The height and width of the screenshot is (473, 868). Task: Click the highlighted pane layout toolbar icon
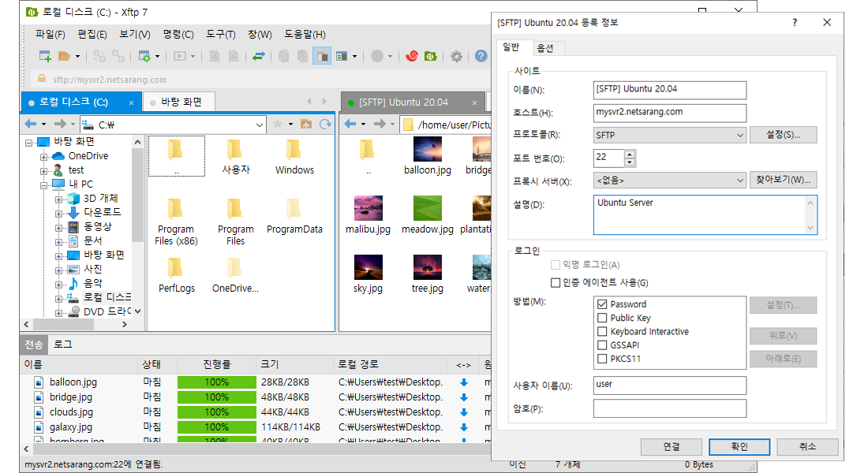322,56
